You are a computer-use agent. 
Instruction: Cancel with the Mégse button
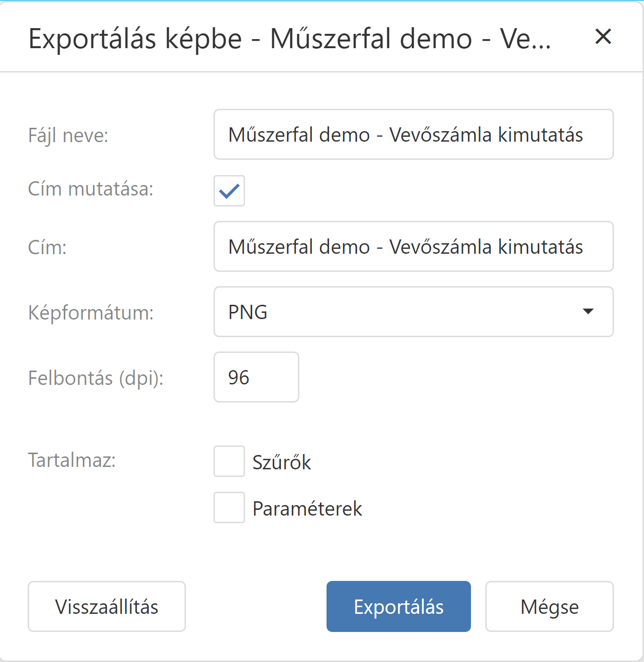tap(549, 607)
